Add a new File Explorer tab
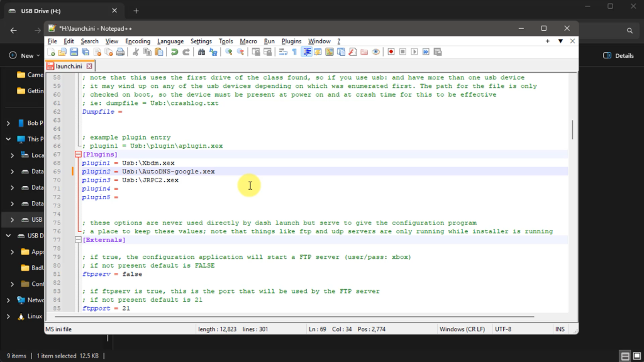The width and height of the screenshot is (644, 362). click(x=136, y=11)
